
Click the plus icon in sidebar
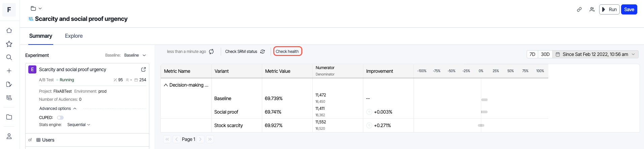[9, 71]
